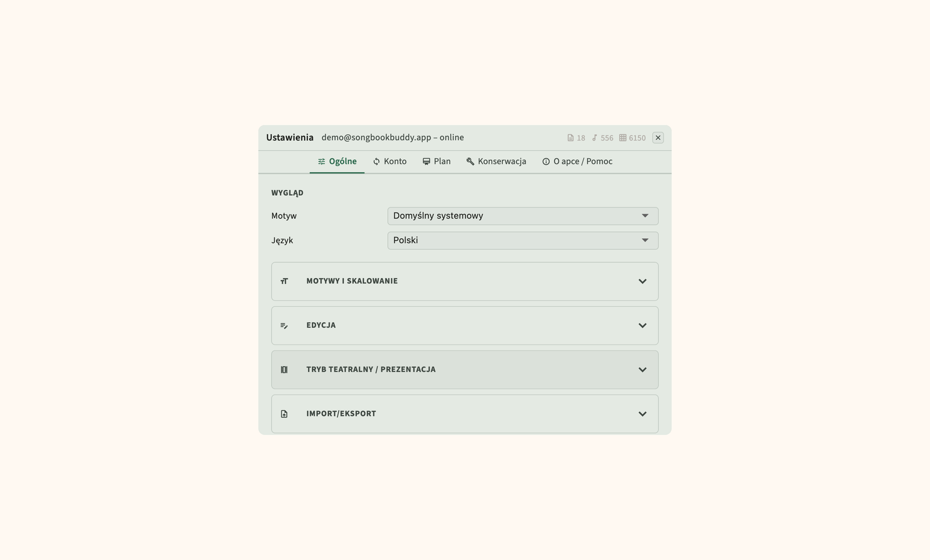
Task: Click the document count icon showing 18
Action: [x=571, y=138]
